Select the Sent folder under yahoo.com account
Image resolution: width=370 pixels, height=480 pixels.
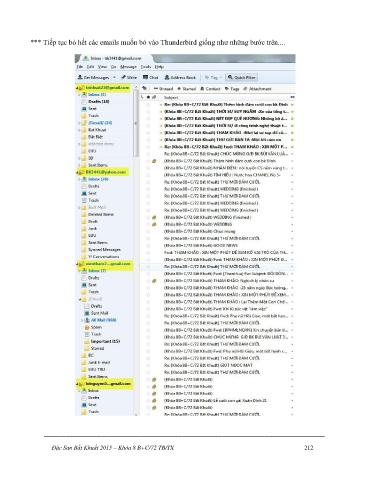[x=89, y=193]
